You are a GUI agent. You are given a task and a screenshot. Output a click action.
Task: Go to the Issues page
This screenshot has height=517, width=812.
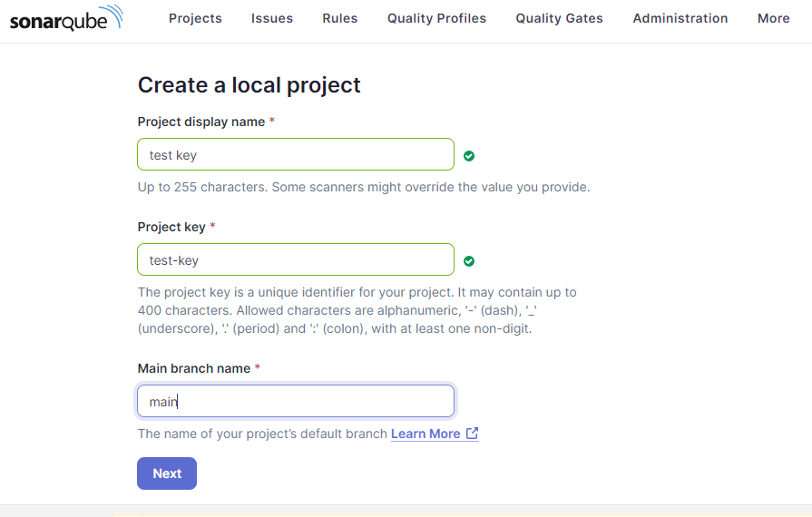point(272,19)
